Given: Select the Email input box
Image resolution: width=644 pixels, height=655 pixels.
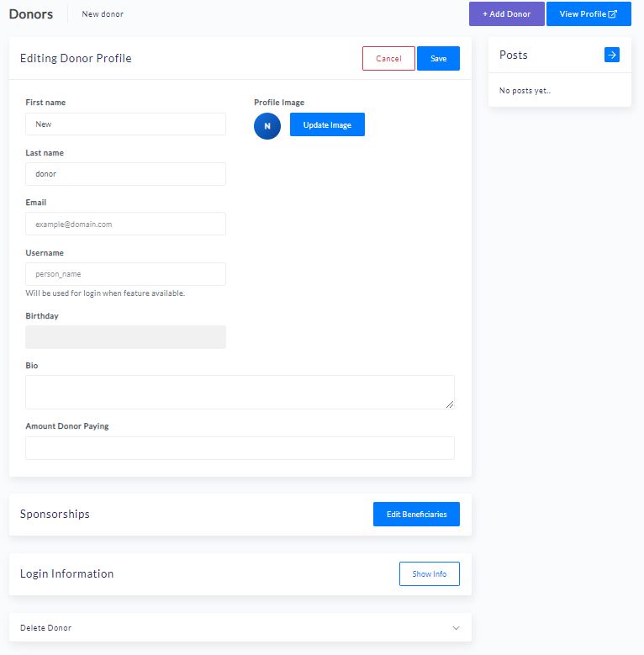Looking at the screenshot, I should [x=125, y=224].
